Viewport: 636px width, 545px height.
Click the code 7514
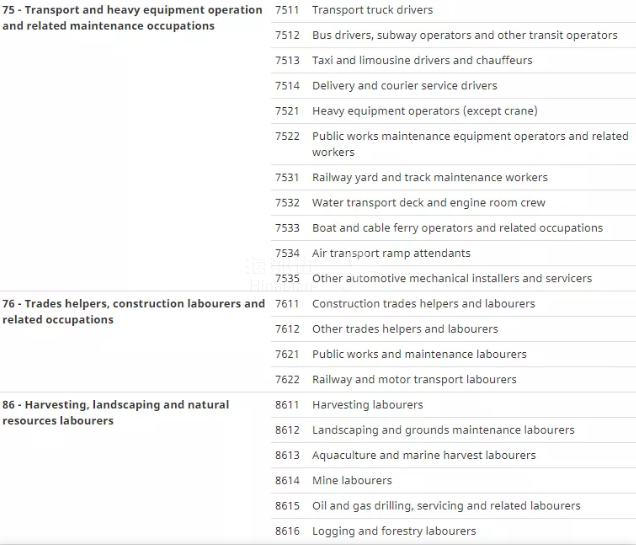tap(287, 86)
